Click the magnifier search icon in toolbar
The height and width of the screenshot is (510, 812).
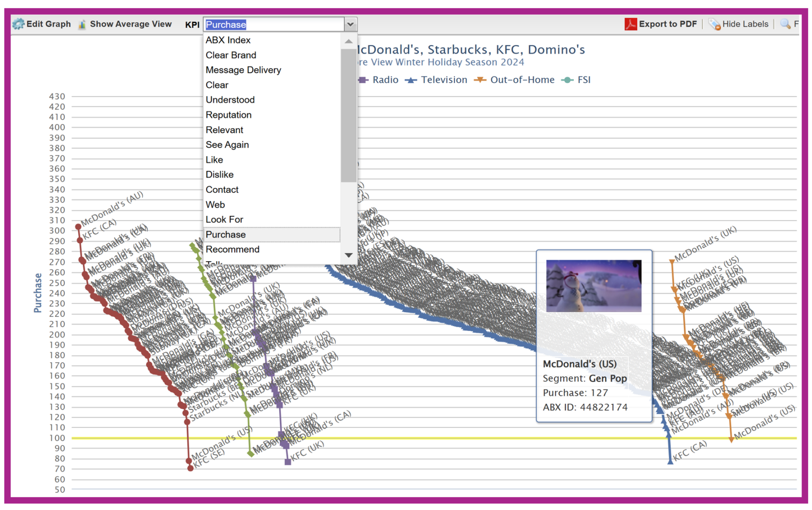[785, 24]
